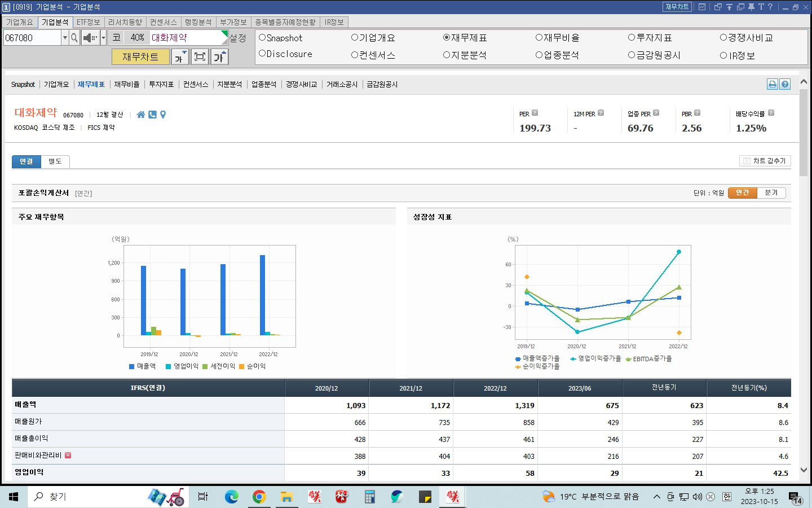This screenshot has height=508, width=812.
Task: Select the 경쟁사비교 radio button
Action: (723, 38)
